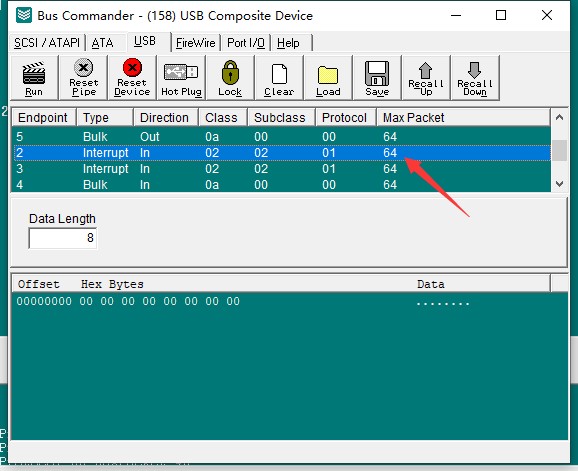The image size is (578, 471).
Task: Click the Max Packet column header
Action: click(x=463, y=118)
